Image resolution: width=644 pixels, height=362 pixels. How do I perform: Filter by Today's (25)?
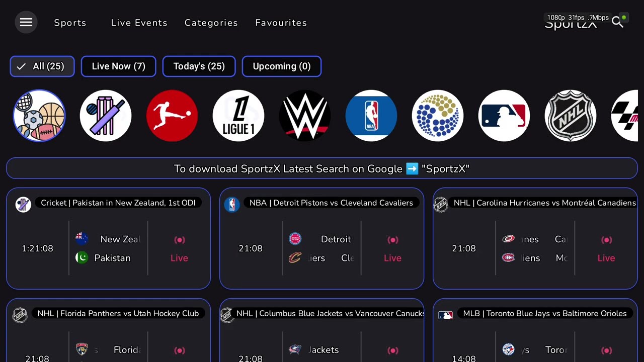pyautogui.click(x=199, y=66)
